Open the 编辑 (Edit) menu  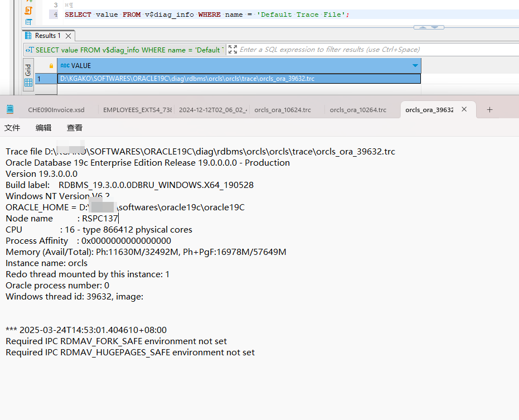43,128
